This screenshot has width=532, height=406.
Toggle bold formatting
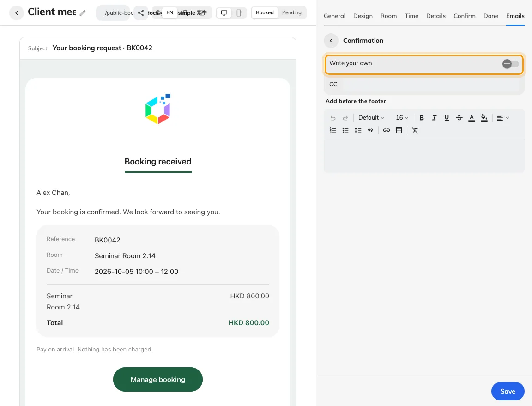point(421,118)
